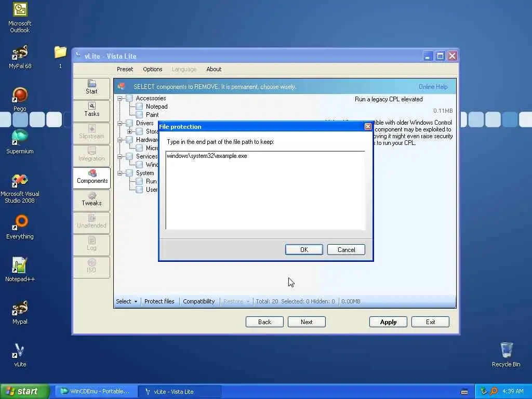
Task: Click Protect files in bottom toolbar
Action: 159,301
